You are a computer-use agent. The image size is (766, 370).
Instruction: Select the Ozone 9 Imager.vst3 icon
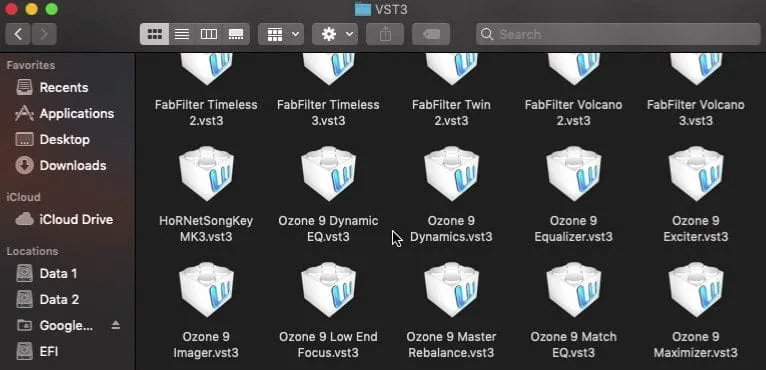pos(206,289)
